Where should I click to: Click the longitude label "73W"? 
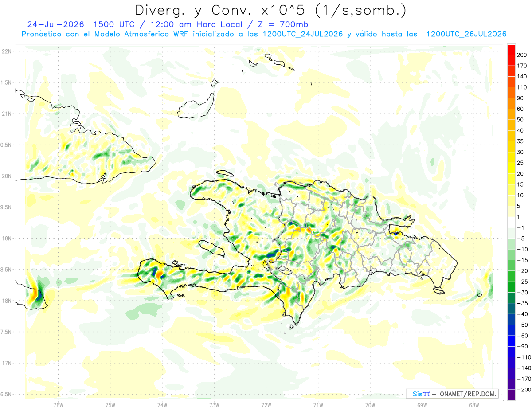point(214,405)
